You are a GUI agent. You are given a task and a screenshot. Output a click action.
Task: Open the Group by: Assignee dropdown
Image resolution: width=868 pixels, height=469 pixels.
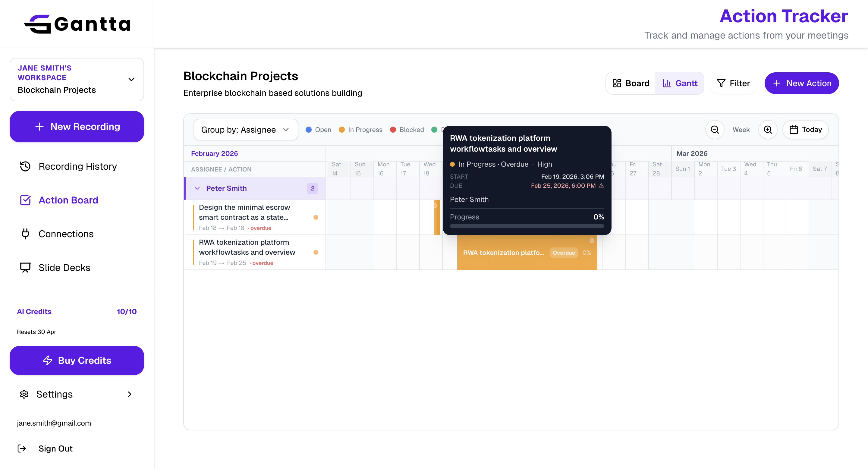click(x=246, y=129)
